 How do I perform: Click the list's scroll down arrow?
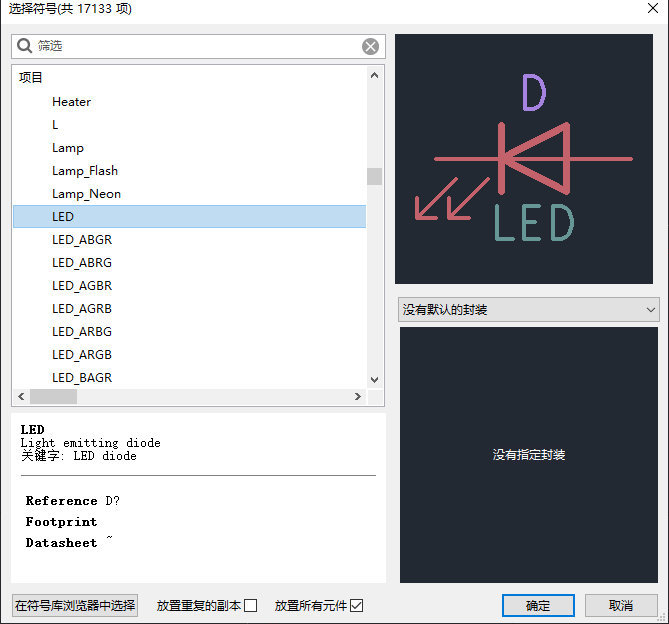tap(374, 379)
